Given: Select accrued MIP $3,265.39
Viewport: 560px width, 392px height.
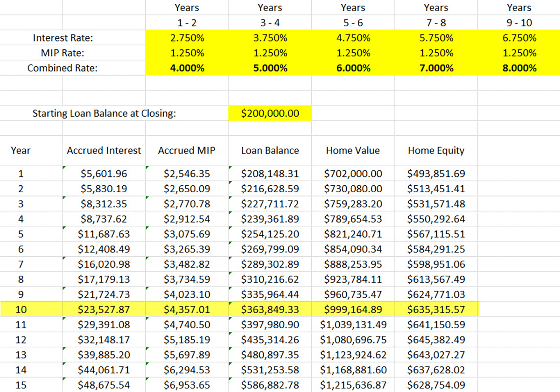Looking at the screenshot, I should (187, 249).
